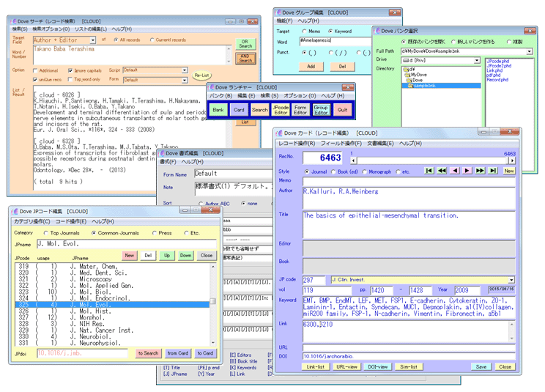This screenshot has width=545, height=392.
Task: Enable the Additional option checkbox
Action: pyautogui.click(x=35, y=70)
